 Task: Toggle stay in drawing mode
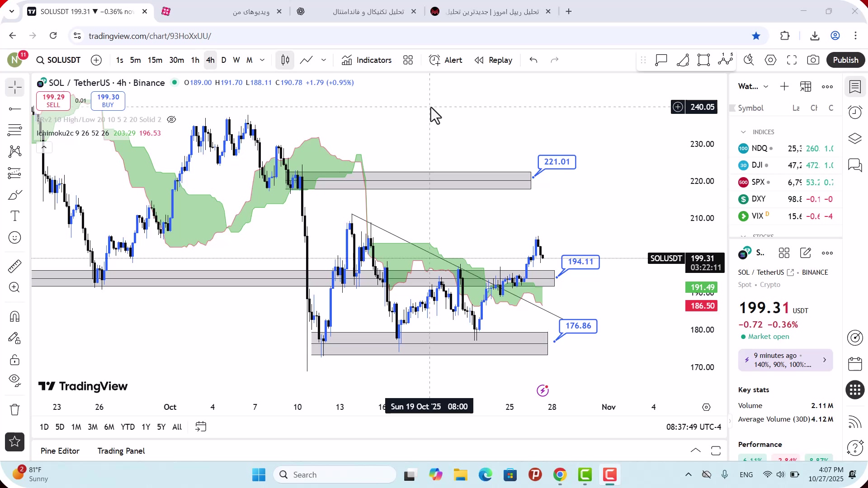pos(15,338)
